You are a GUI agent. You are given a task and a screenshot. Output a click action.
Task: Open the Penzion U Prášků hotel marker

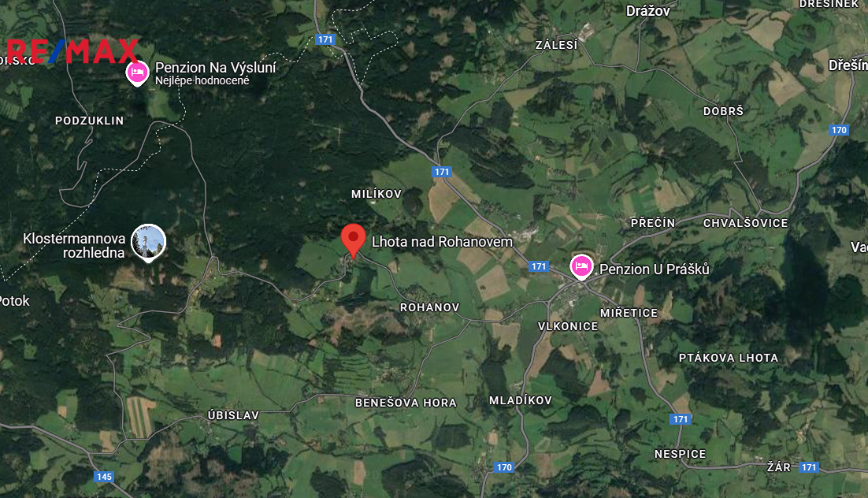pyautogui.click(x=581, y=268)
